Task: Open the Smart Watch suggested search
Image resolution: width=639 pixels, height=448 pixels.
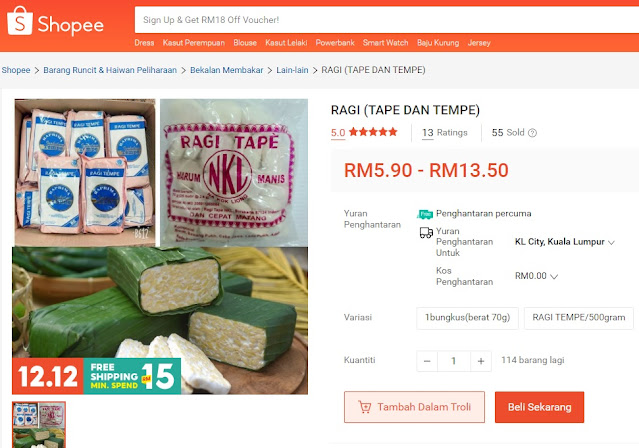Action: [386, 43]
